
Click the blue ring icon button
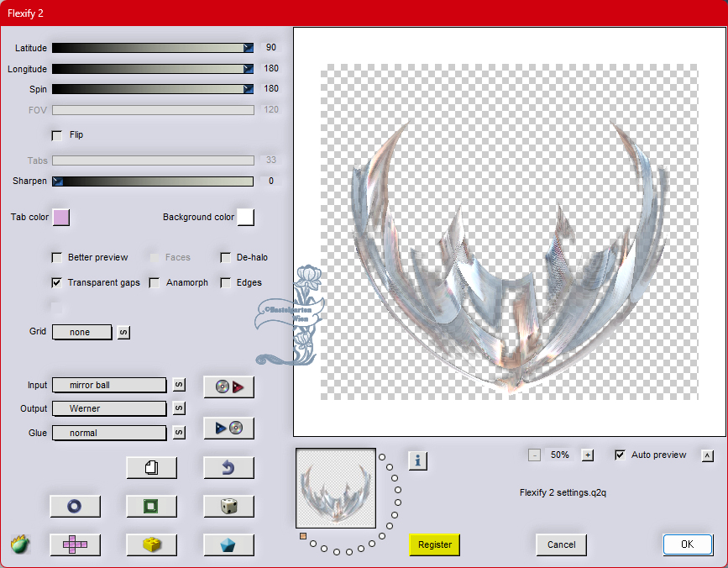(x=75, y=506)
